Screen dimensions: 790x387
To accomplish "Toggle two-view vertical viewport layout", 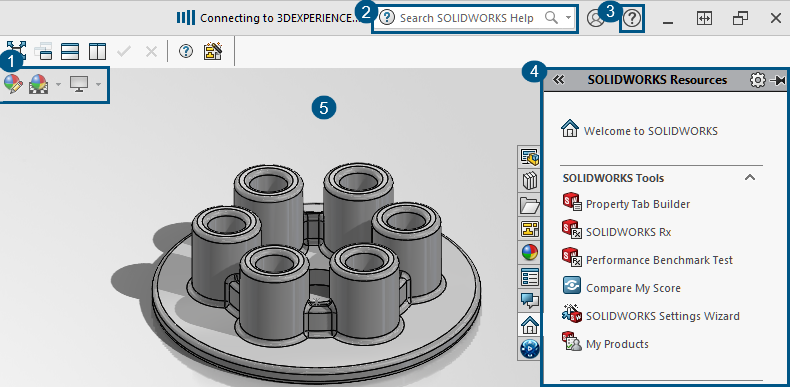I will [x=97, y=51].
